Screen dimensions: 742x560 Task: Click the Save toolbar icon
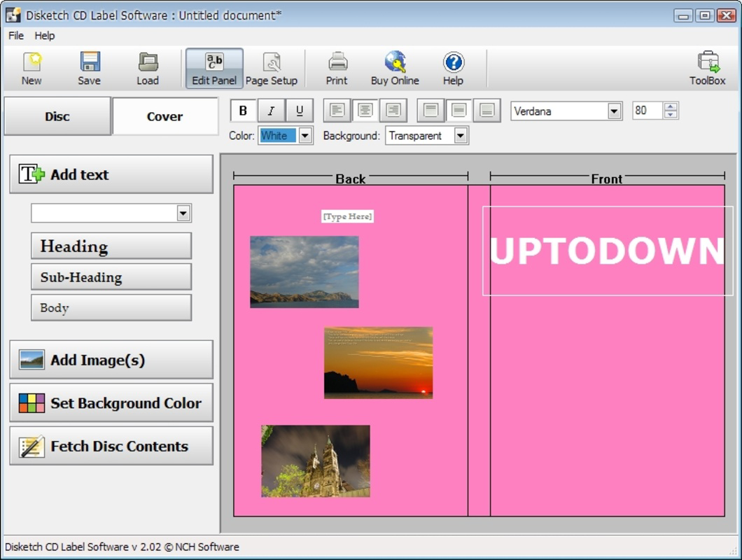(88, 66)
